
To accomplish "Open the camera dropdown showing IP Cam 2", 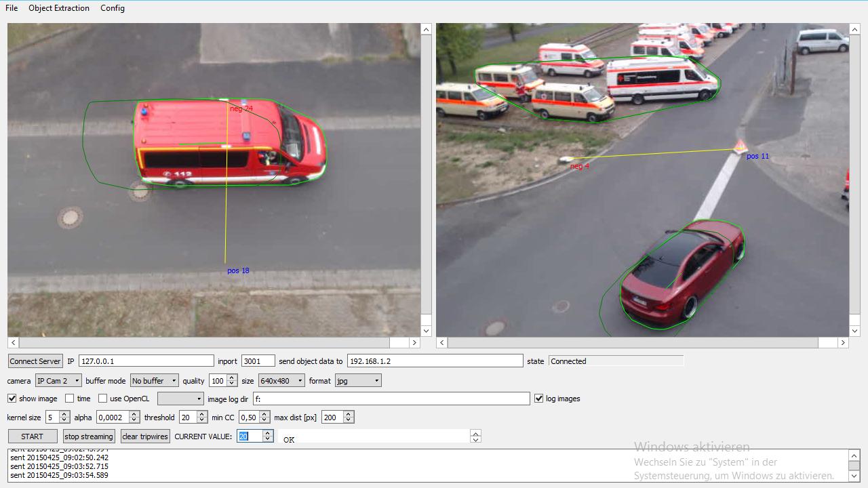I will [x=58, y=381].
